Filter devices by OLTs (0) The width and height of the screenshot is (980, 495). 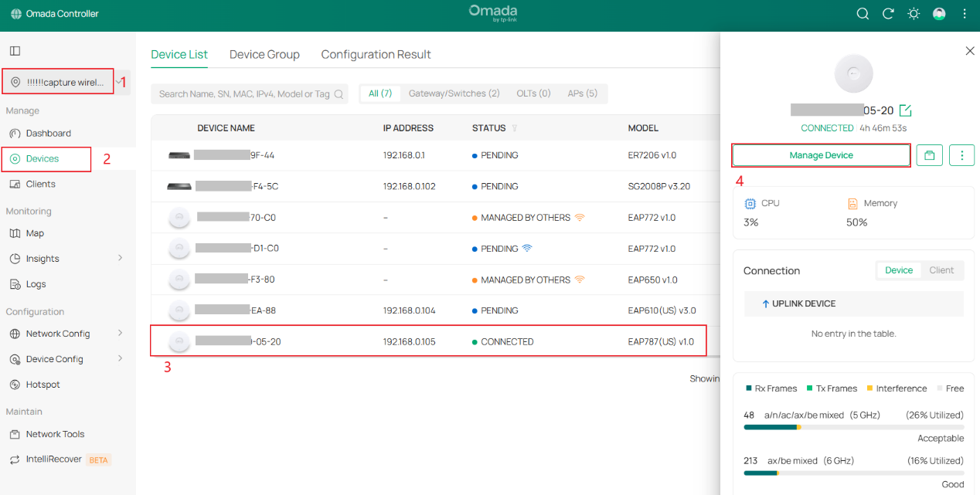click(x=533, y=93)
